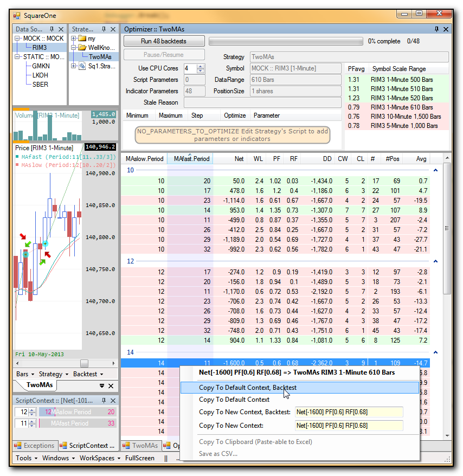This screenshot has height=476, width=463.
Task: Open the Backtest dropdown menu
Action: click(88, 374)
